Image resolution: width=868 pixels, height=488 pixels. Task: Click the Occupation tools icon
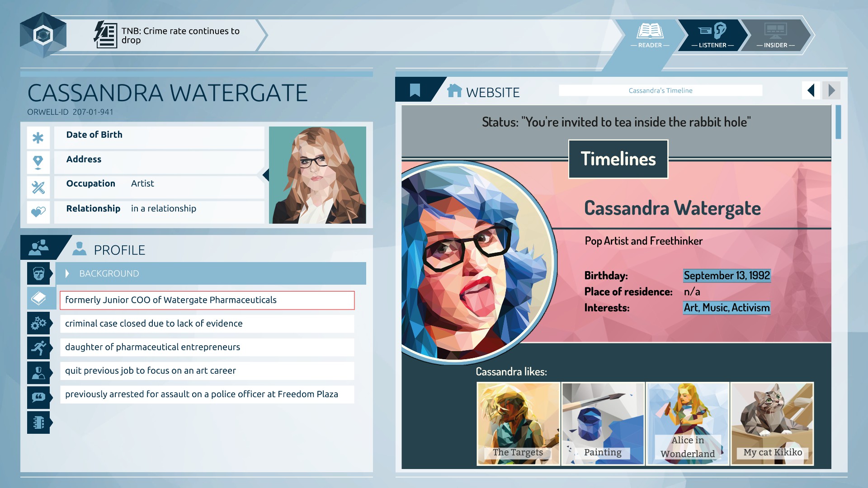click(x=38, y=187)
